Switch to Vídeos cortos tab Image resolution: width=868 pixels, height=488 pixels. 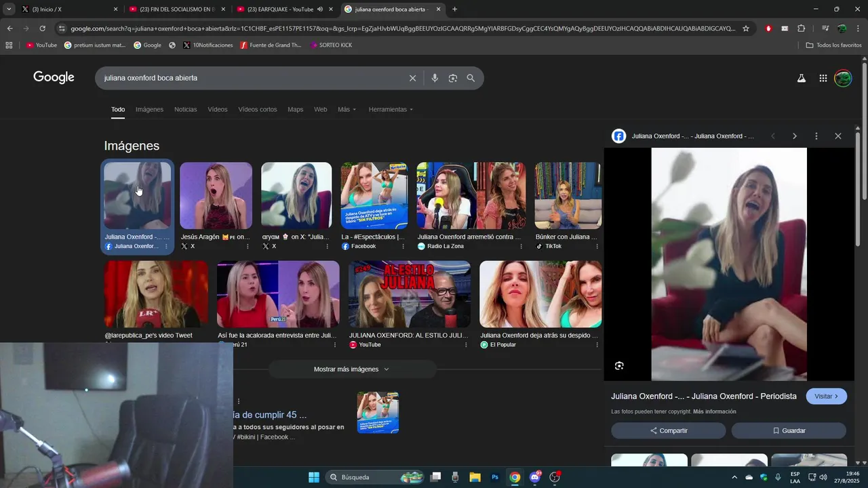pyautogui.click(x=258, y=109)
